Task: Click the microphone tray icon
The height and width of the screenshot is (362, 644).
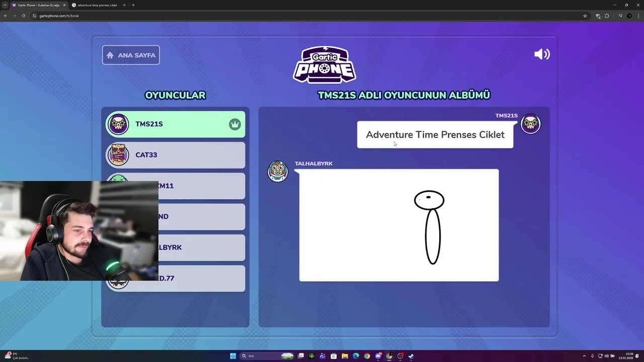Action: pyautogui.click(x=592, y=356)
